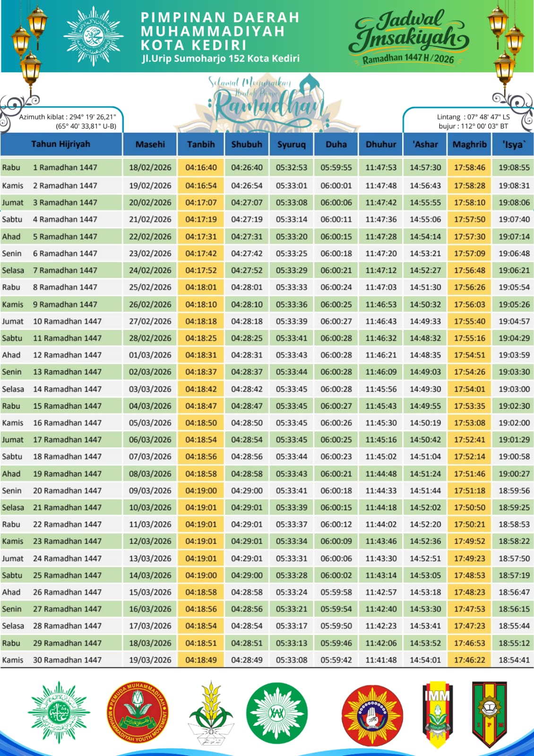The image size is (534, 756).
Task: Click date cell 13/03/2026
Action: (150, 558)
